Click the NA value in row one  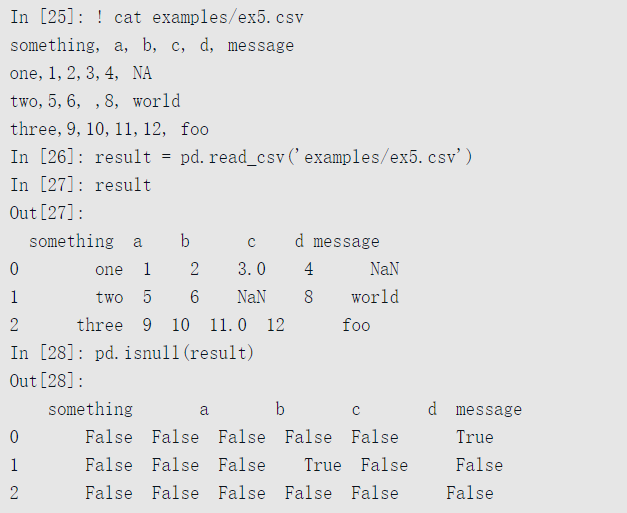(x=142, y=74)
